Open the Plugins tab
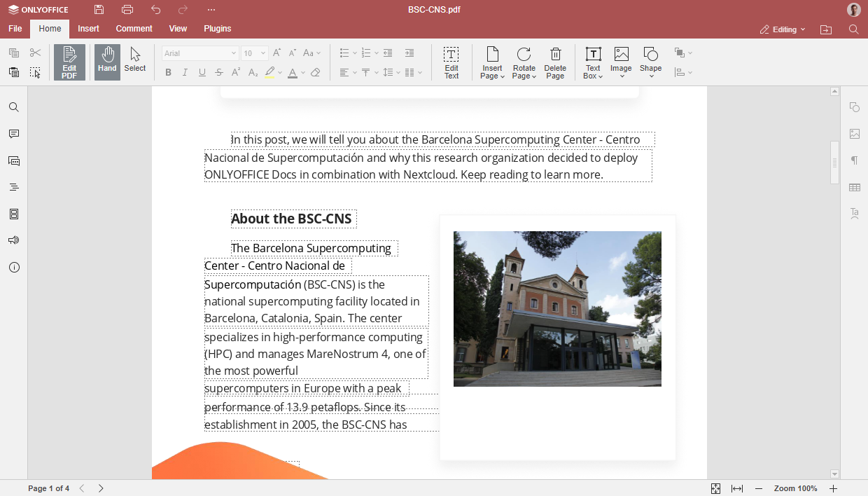 click(217, 29)
